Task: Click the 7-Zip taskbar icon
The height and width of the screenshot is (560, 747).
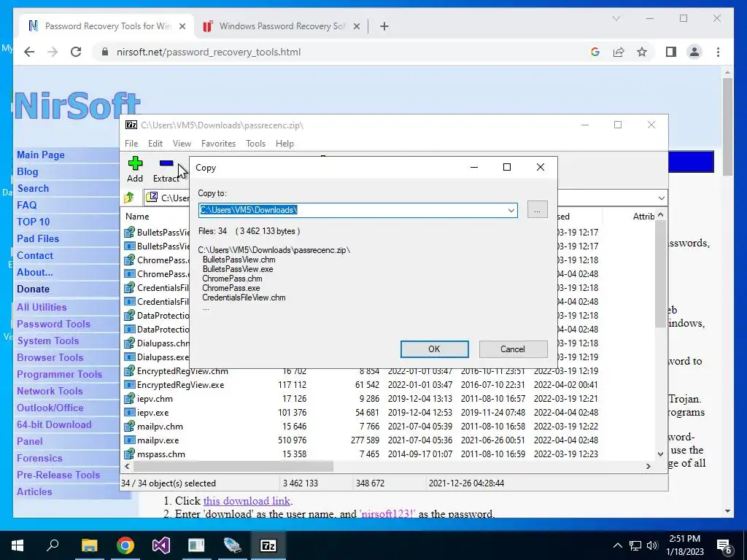Action: tap(268, 545)
